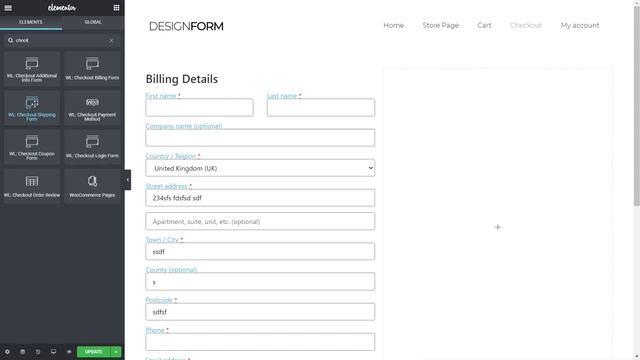This screenshot has width=640, height=360.
Task: Click the County (optional) label
Action: point(171,270)
